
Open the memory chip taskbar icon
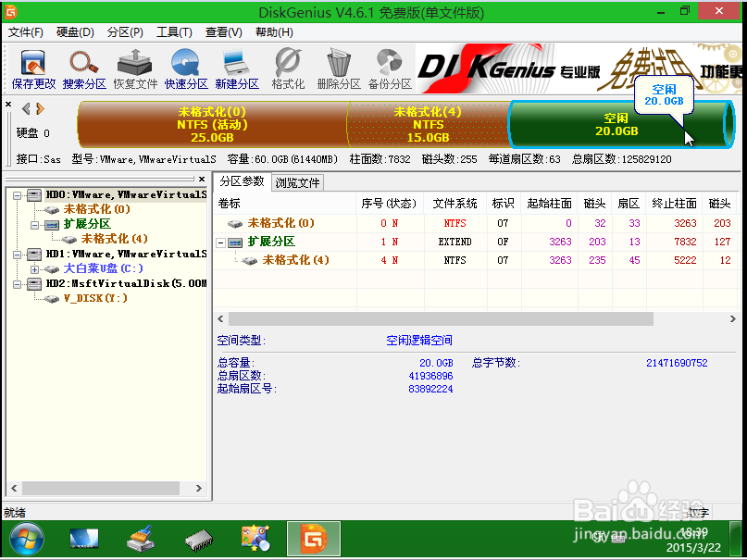(199, 540)
